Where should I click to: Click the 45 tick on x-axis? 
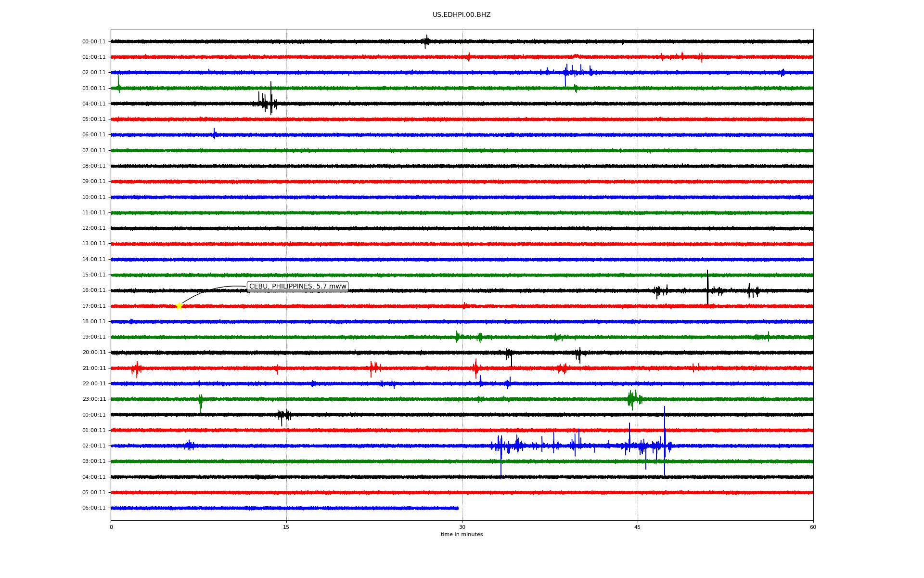(637, 527)
